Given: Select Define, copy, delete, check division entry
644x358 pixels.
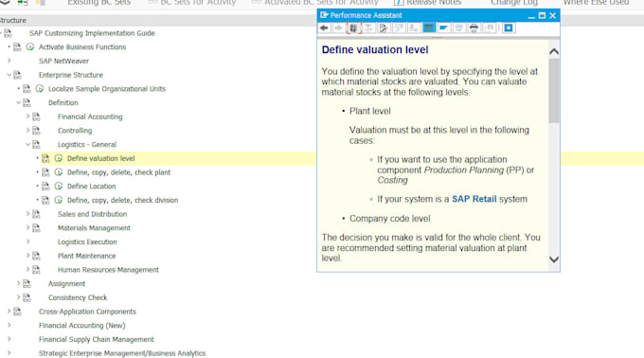Looking at the screenshot, I should (123, 201).
